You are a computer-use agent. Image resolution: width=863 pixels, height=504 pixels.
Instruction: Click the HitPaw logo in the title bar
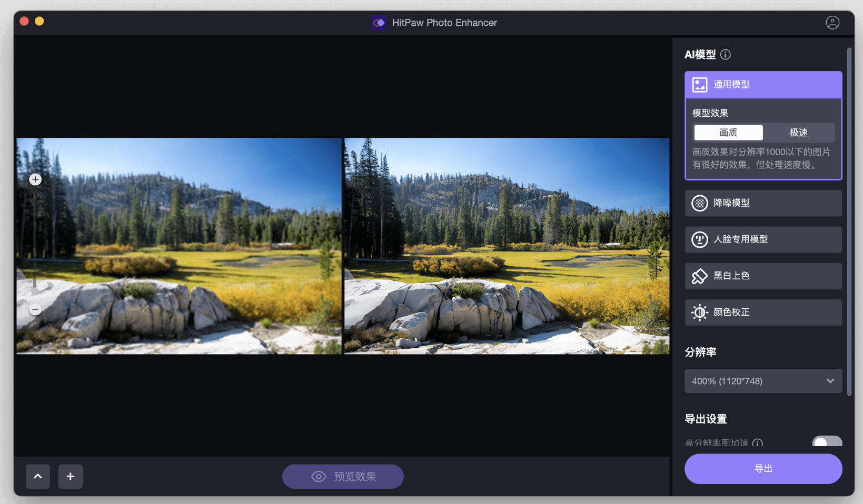click(379, 22)
